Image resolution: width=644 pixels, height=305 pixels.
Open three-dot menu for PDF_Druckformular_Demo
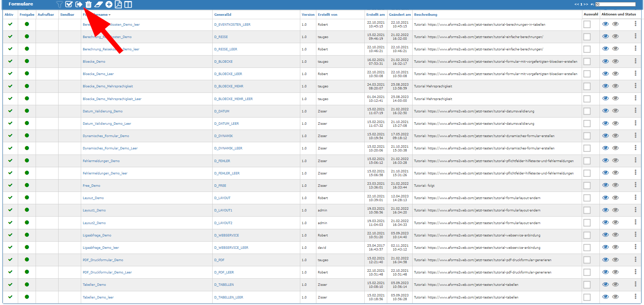(x=635, y=260)
